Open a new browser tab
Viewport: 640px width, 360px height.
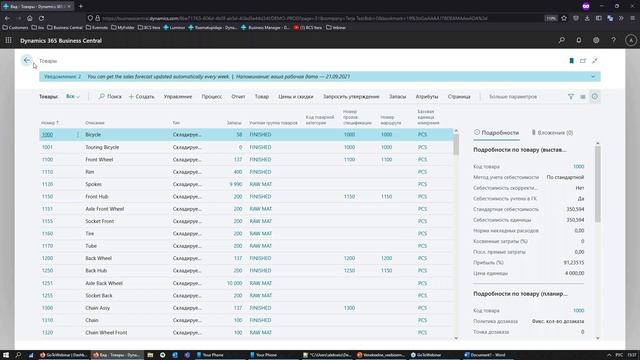point(80,6)
